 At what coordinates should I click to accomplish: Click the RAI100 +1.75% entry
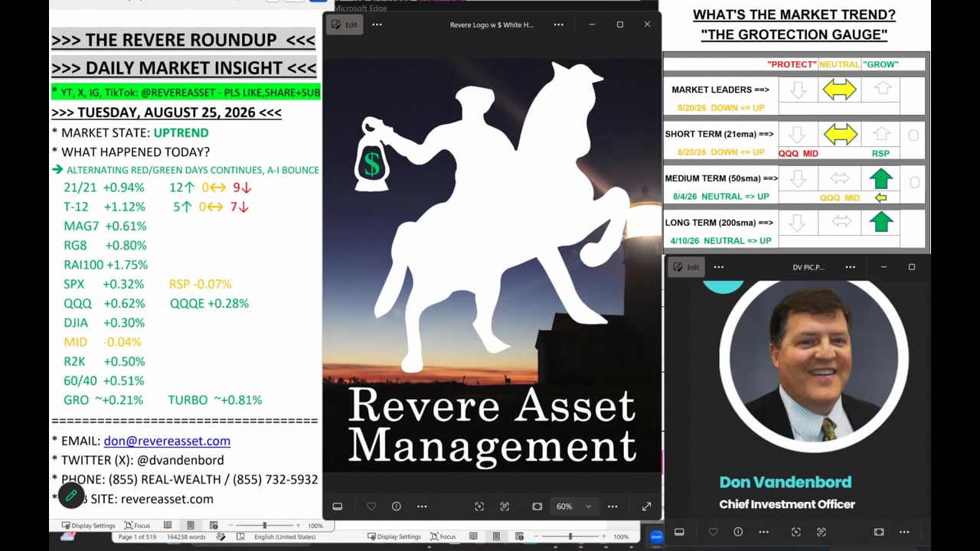tap(106, 265)
